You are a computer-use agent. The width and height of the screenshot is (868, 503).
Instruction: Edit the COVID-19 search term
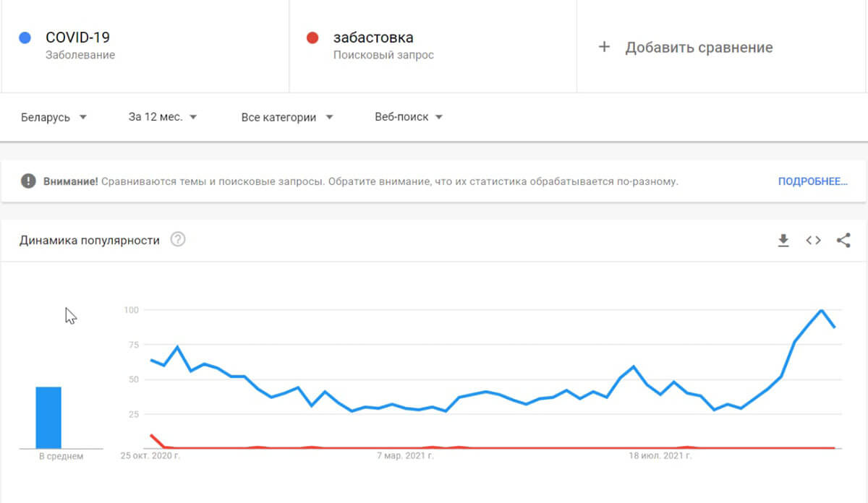click(x=77, y=38)
